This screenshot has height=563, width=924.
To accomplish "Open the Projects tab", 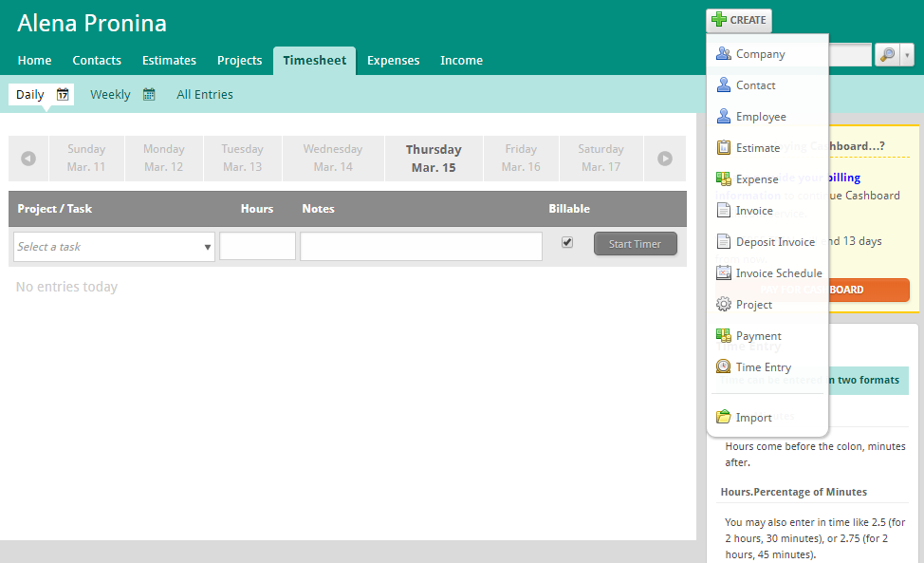I will pos(239,61).
